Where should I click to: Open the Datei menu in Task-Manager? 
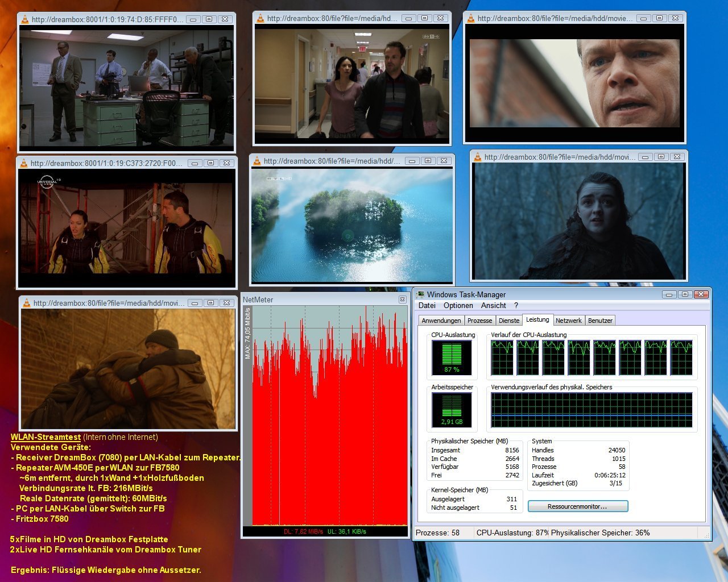(427, 305)
